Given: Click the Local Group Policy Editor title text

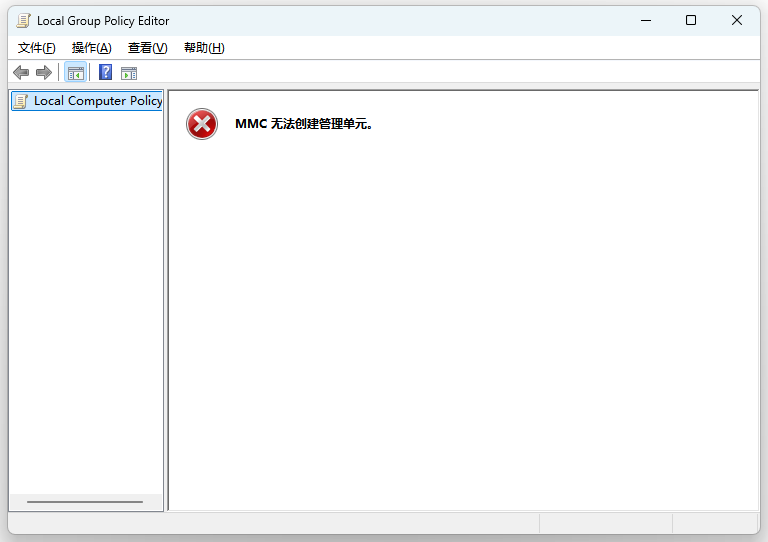Looking at the screenshot, I should (x=103, y=21).
